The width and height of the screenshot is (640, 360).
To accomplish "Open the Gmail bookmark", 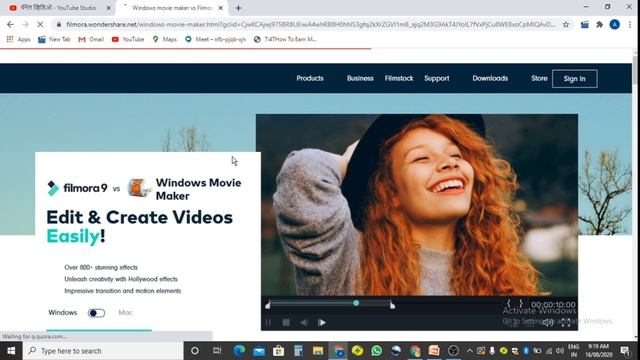I will [x=91, y=39].
